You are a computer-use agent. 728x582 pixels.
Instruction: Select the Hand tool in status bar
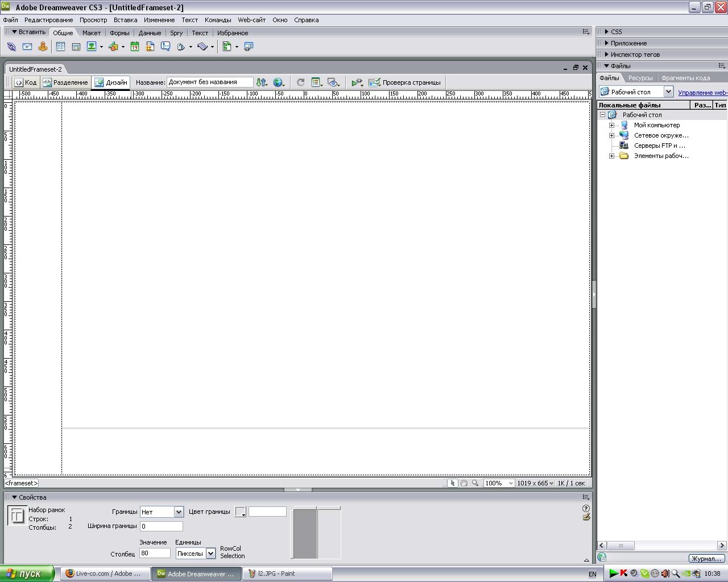point(464,483)
